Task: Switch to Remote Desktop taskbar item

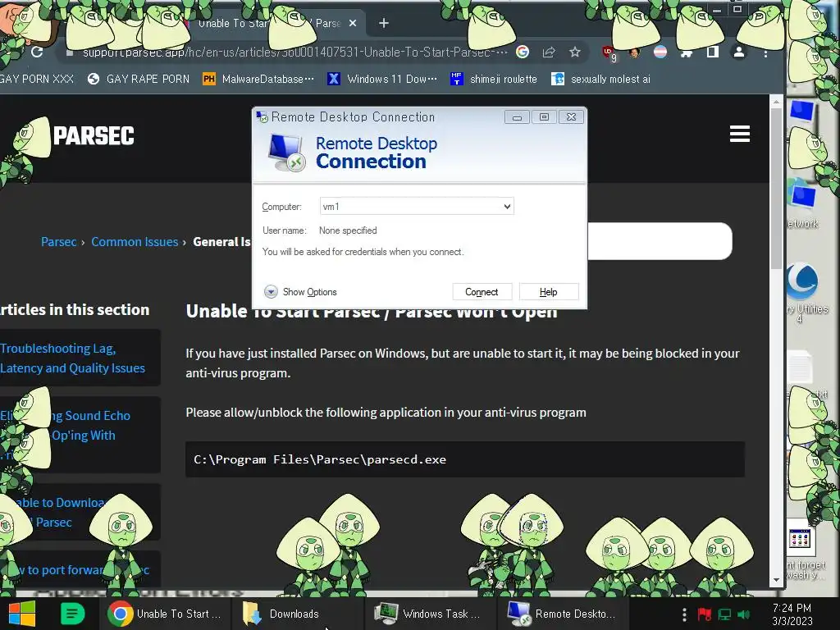Action: click(561, 614)
